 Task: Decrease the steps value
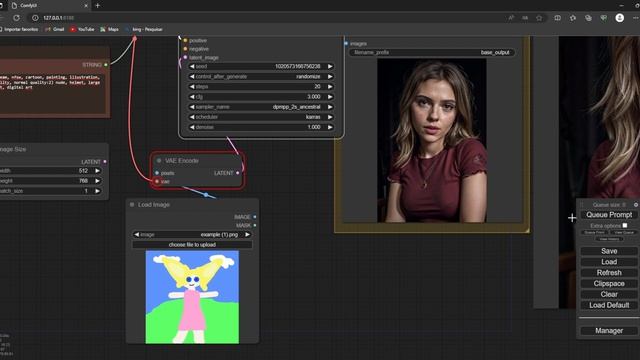[x=192, y=87]
